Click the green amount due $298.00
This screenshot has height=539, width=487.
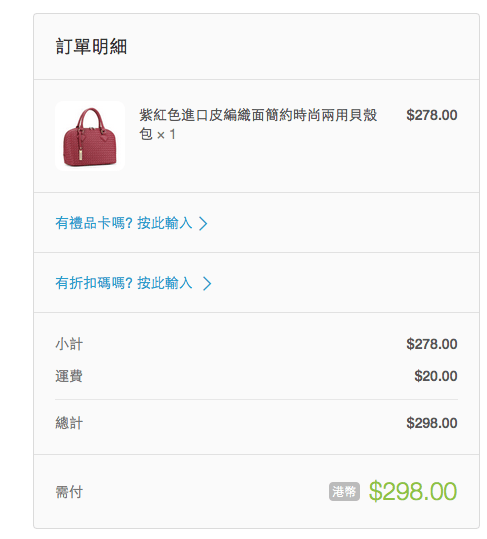pyautogui.click(x=413, y=491)
